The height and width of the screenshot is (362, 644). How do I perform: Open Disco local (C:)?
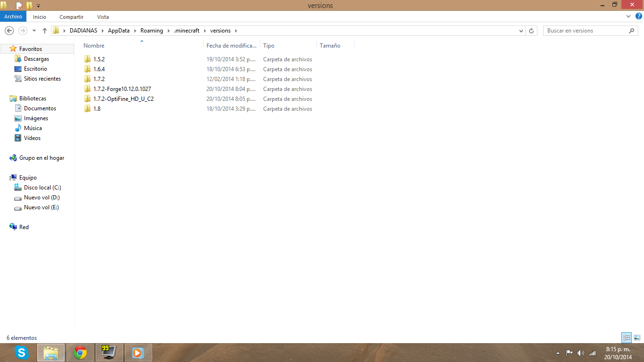(42, 188)
